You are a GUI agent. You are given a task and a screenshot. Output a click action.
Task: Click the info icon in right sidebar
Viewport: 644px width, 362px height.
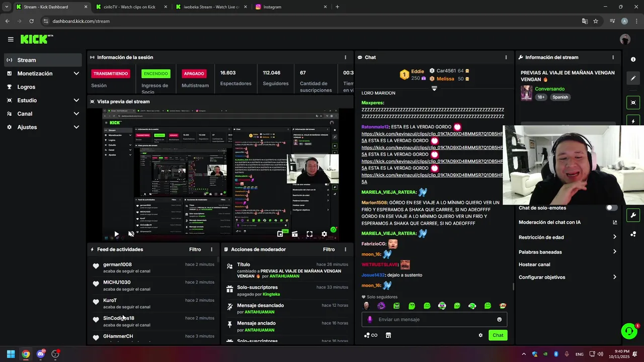click(x=633, y=59)
